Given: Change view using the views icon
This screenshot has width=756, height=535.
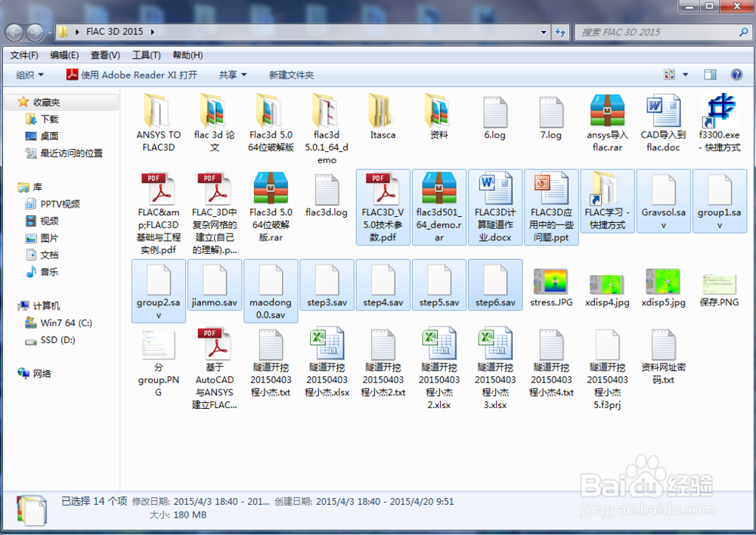Looking at the screenshot, I should [669, 75].
